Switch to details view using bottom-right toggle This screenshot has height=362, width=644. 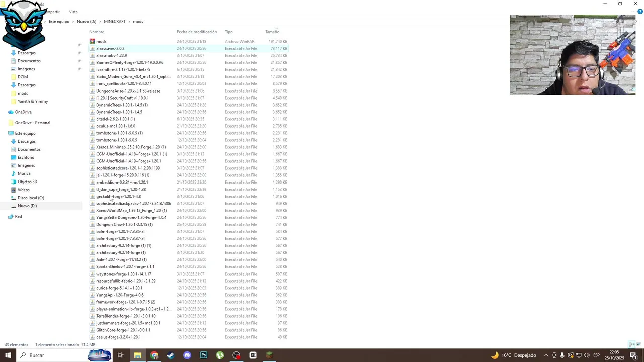click(631, 345)
